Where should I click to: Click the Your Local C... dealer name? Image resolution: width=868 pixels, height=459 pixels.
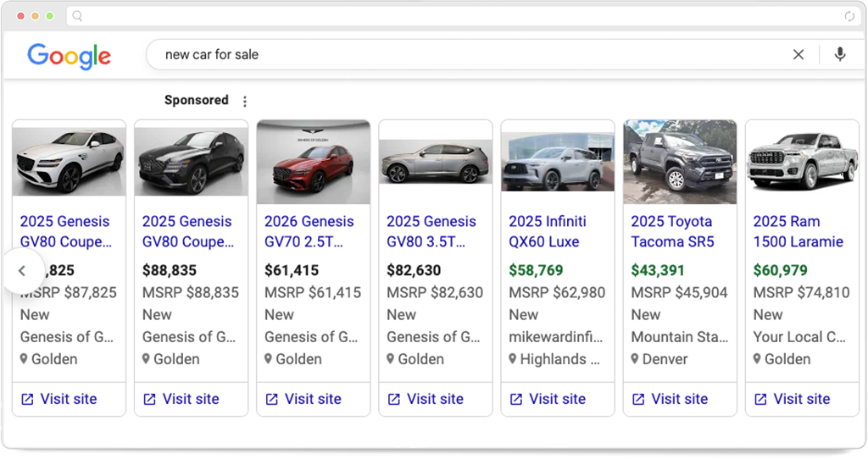pyautogui.click(x=799, y=337)
